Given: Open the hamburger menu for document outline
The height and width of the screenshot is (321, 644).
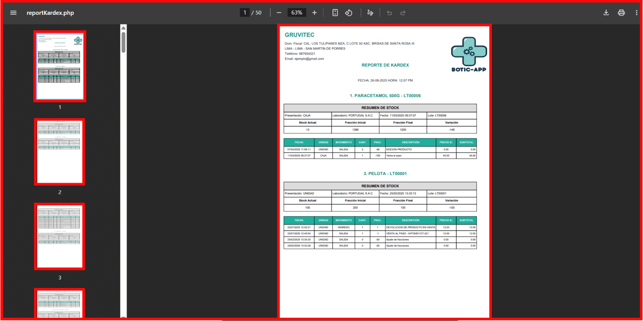Looking at the screenshot, I should [x=13, y=12].
